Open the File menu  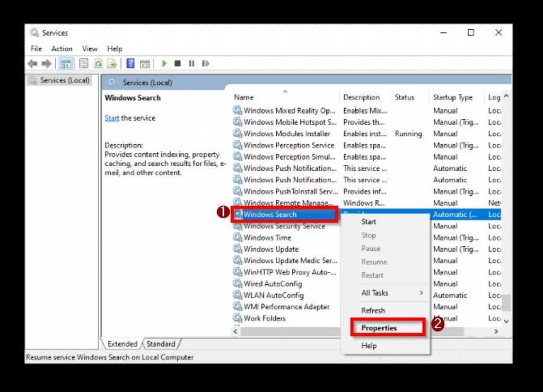tap(36, 49)
